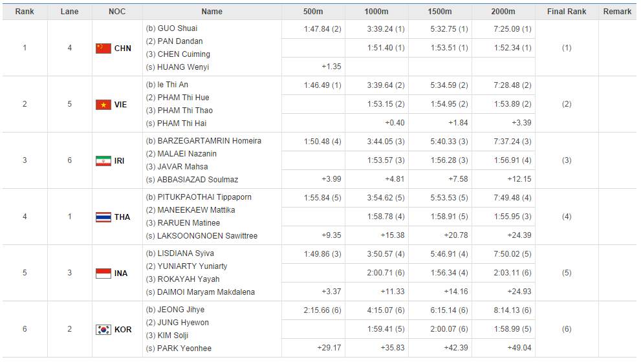Open athlete GUO Shuai's name
The image size is (641, 364).
tap(177, 28)
